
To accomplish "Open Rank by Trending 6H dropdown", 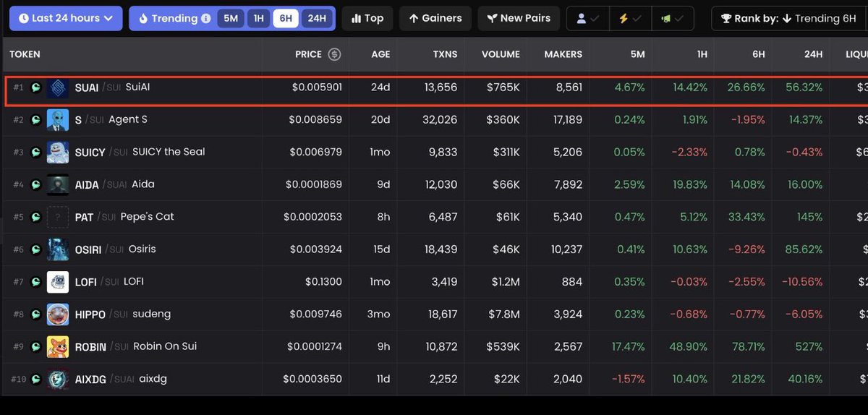I will (790, 18).
